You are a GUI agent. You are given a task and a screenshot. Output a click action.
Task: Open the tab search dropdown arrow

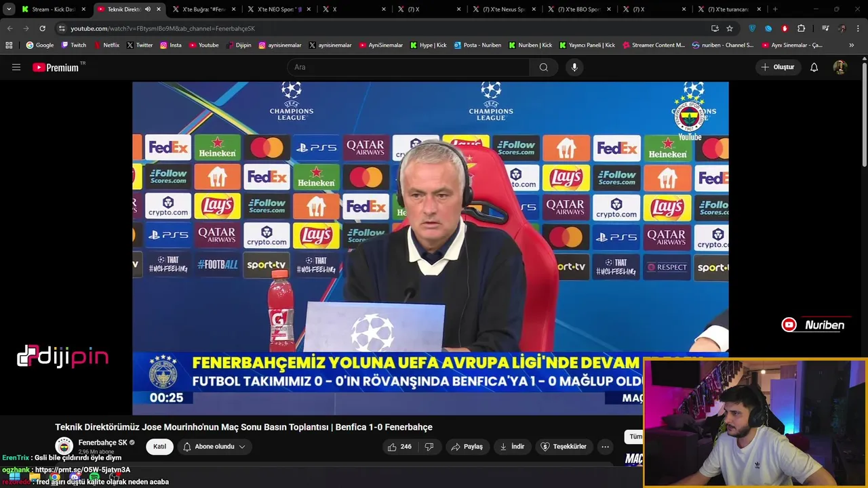pyautogui.click(x=9, y=9)
